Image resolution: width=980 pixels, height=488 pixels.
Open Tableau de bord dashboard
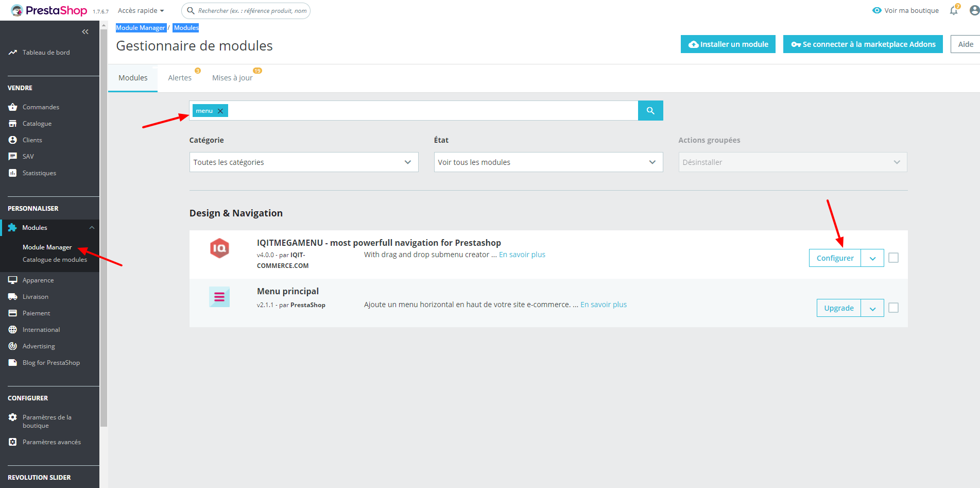(46, 53)
